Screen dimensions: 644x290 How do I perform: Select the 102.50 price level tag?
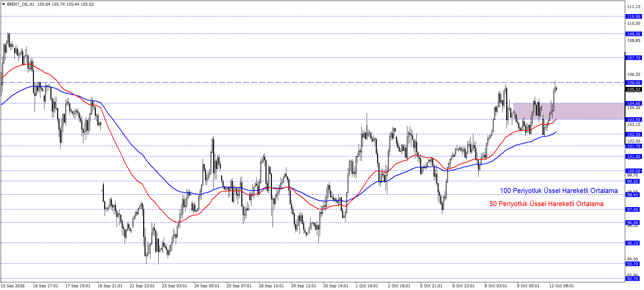coord(634,134)
